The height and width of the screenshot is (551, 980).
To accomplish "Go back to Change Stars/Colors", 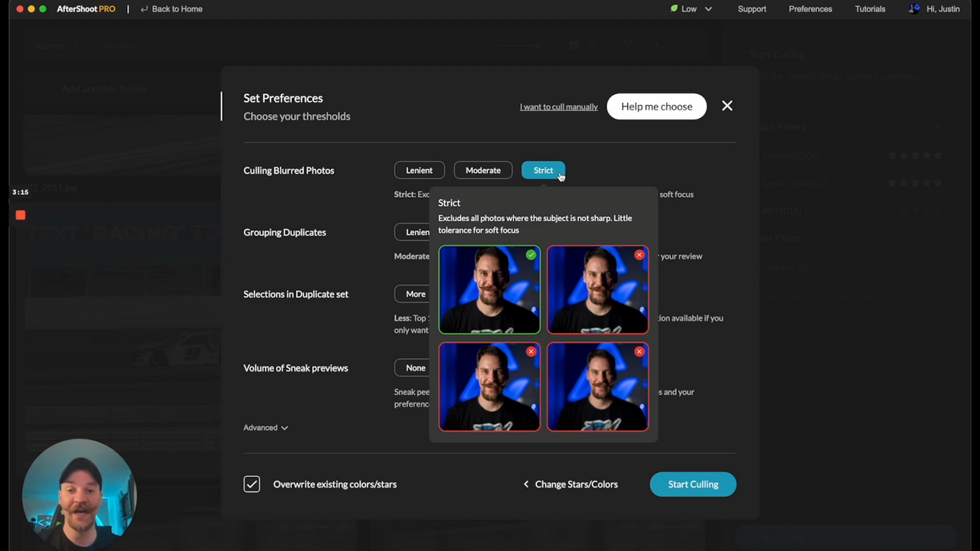I will pyautogui.click(x=570, y=484).
